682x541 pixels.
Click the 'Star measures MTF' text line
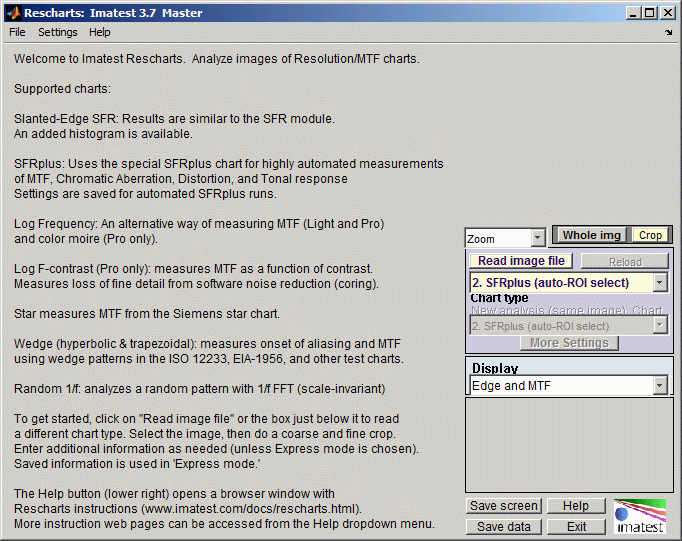click(147, 314)
